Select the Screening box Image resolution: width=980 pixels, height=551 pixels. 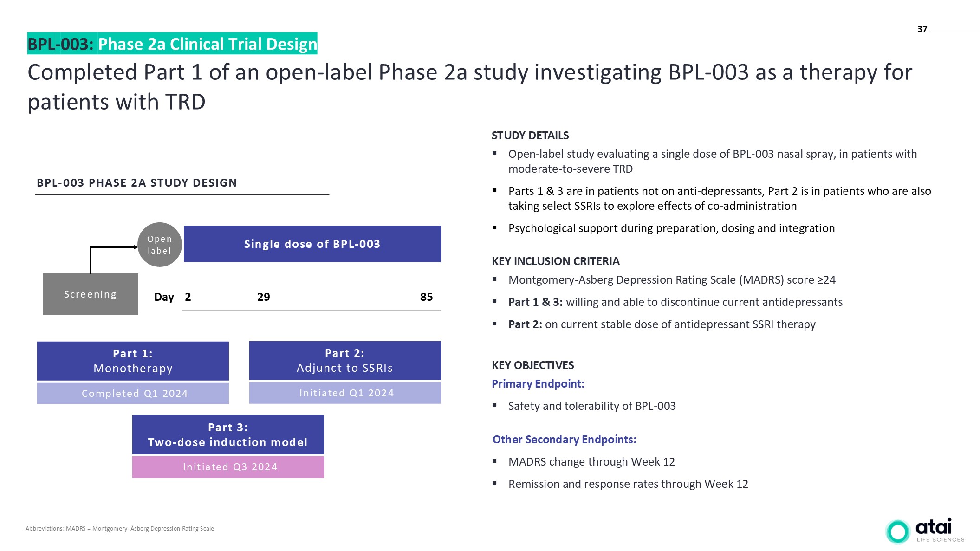click(x=90, y=294)
